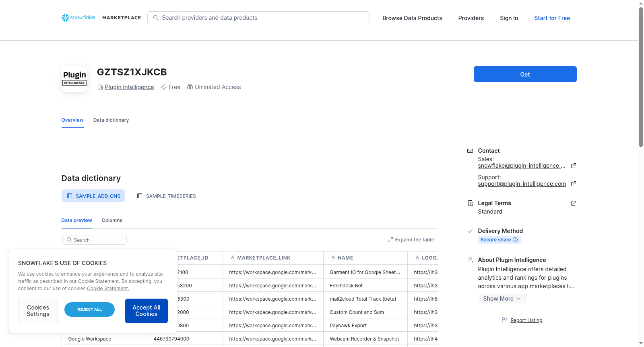Click the Freshdesk Bot cell

click(365, 285)
